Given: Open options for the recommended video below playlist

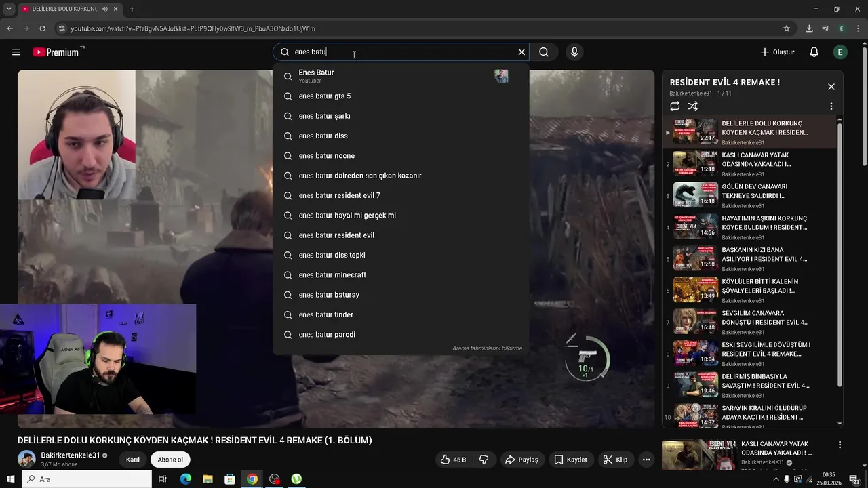Looking at the screenshot, I should coord(840,445).
